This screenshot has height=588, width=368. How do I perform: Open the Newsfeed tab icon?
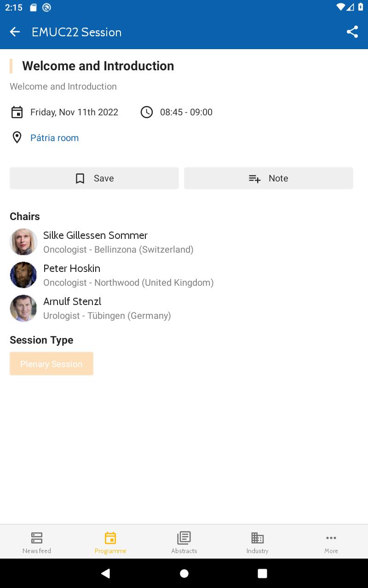37,537
